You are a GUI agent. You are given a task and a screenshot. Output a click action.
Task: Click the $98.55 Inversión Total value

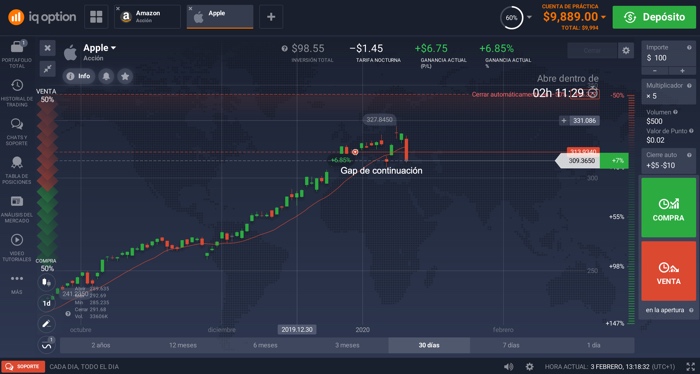[308, 48]
